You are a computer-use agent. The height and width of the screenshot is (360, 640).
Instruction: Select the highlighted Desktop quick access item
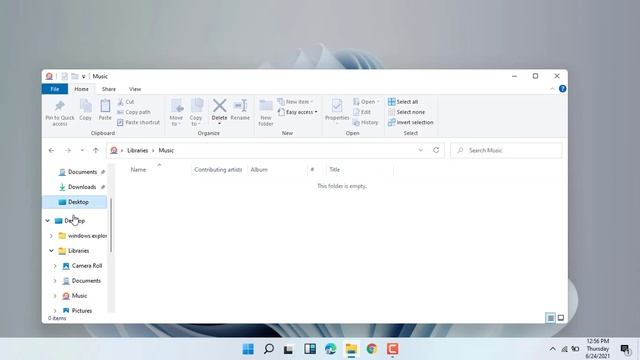coord(75,202)
